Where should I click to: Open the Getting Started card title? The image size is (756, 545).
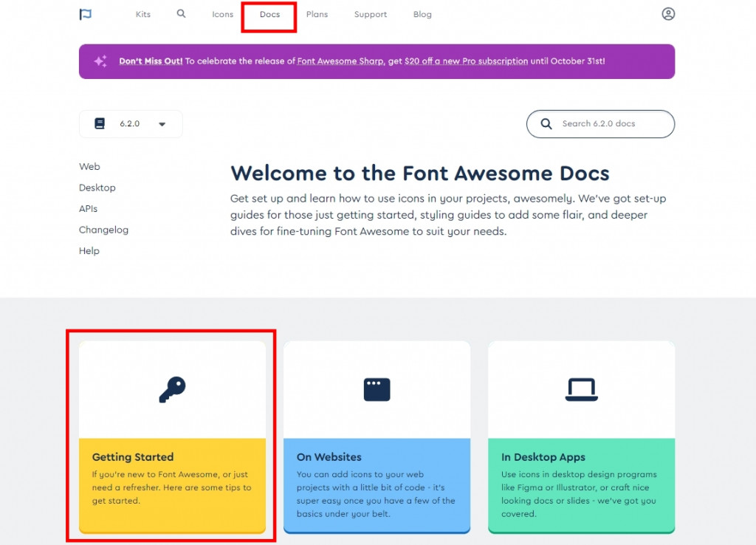tap(133, 456)
